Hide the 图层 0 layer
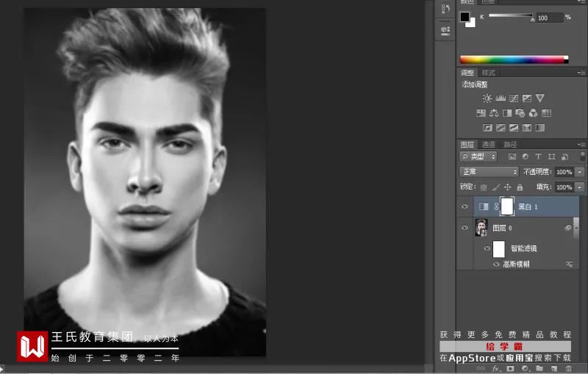This screenshot has width=588, height=374. pyautogui.click(x=465, y=228)
